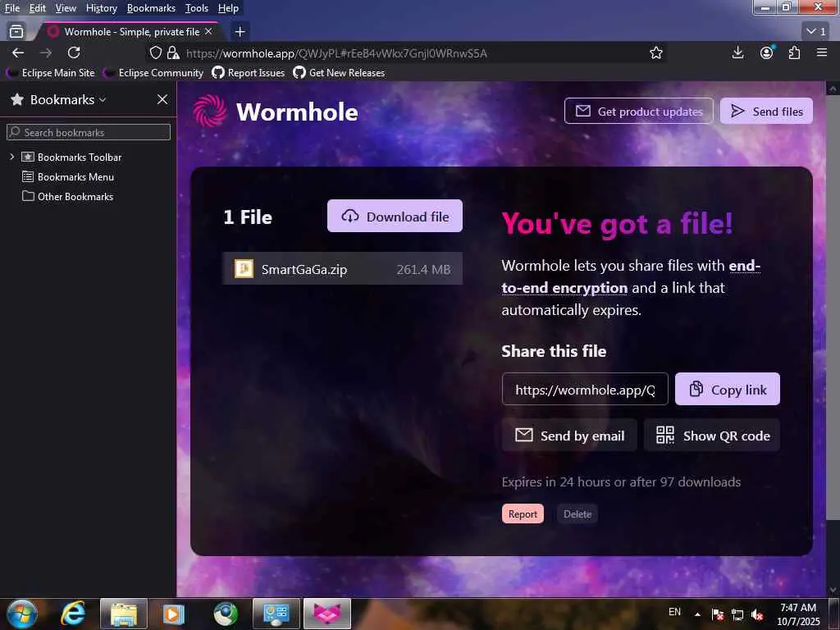840x630 pixels.
Task: Bookmark this page with the star icon
Action: click(x=655, y=52)
